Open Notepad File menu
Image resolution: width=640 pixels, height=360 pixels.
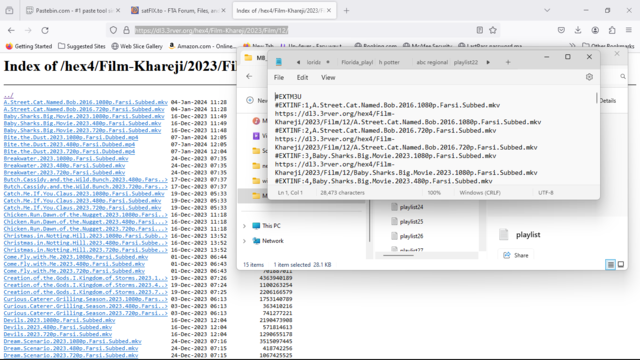click(279, 77)
